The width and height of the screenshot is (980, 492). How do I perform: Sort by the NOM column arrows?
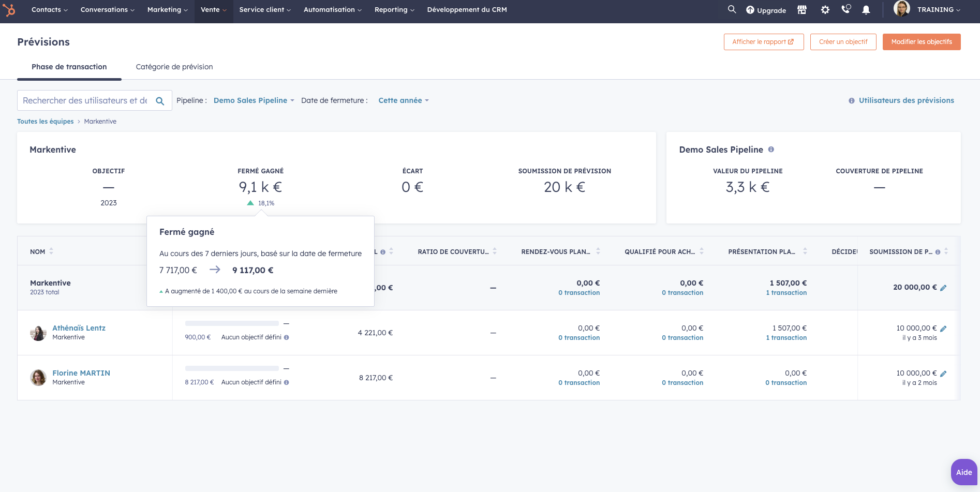[x=51, y=251]
